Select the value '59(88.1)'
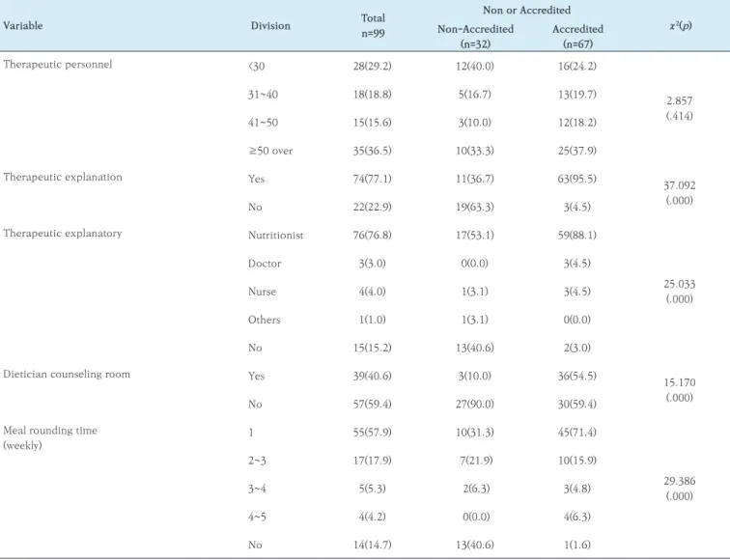Viewport: 730px width, 560px height. point(577,235)
